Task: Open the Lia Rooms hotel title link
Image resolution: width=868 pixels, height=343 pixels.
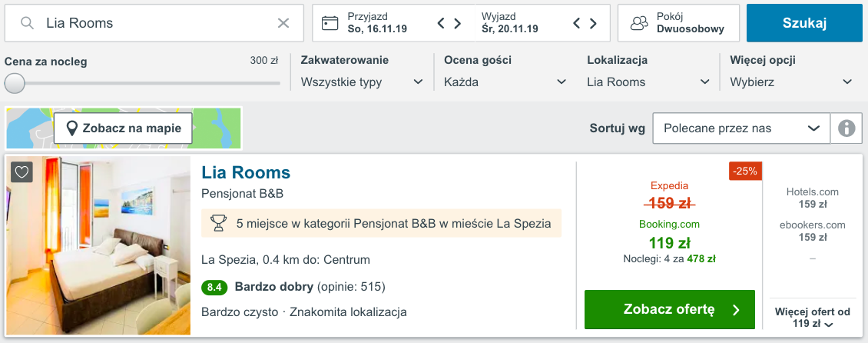Action: 246,172
